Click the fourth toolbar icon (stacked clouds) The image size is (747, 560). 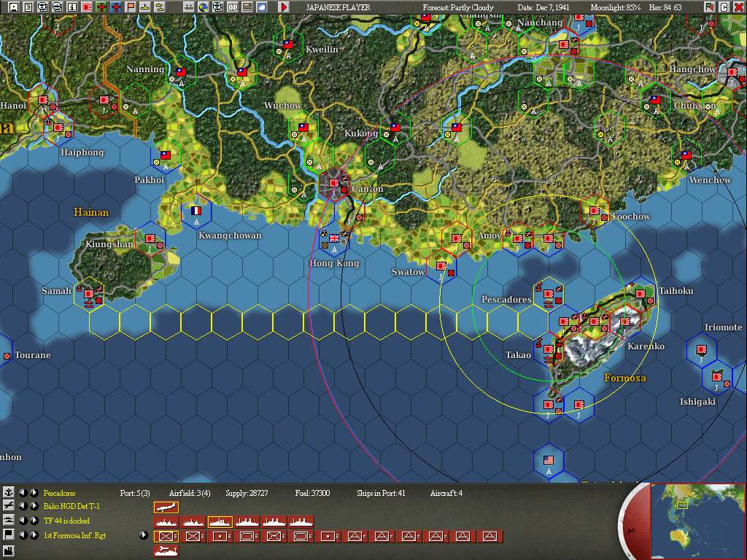click(x=58, y=7)
